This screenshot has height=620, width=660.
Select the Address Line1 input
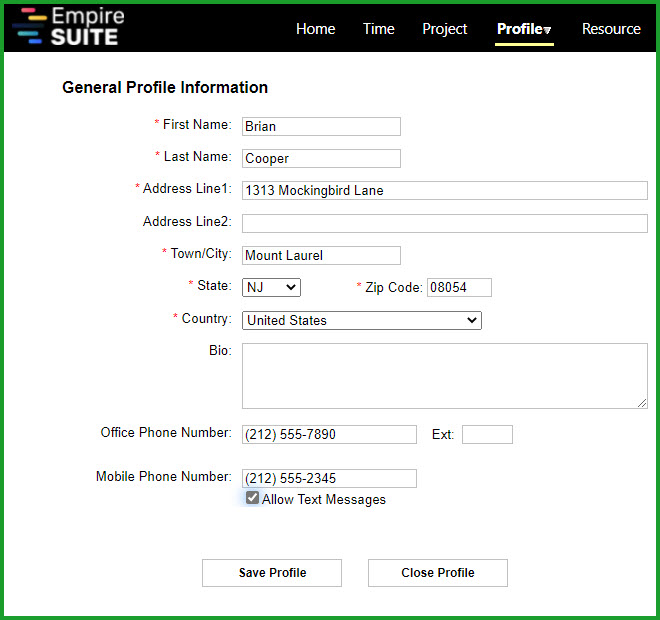pyautogui.click(x=444, y=190)
